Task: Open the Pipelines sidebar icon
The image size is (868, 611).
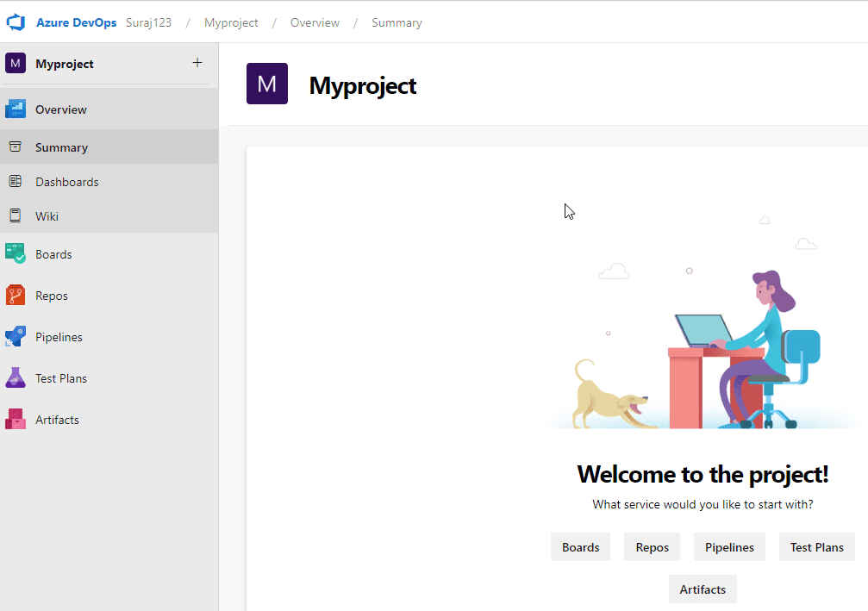Action: coord(16,337)
